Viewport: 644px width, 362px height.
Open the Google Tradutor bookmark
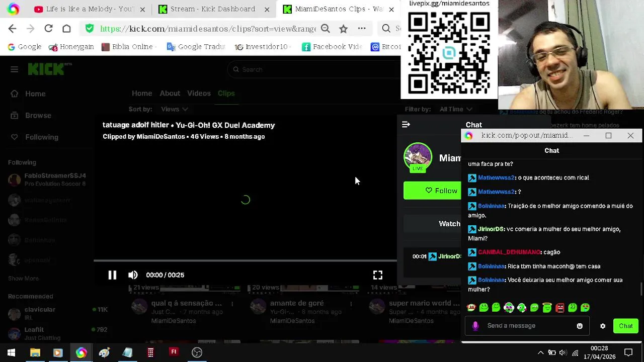pyautogui.click(x=196, y=47)
